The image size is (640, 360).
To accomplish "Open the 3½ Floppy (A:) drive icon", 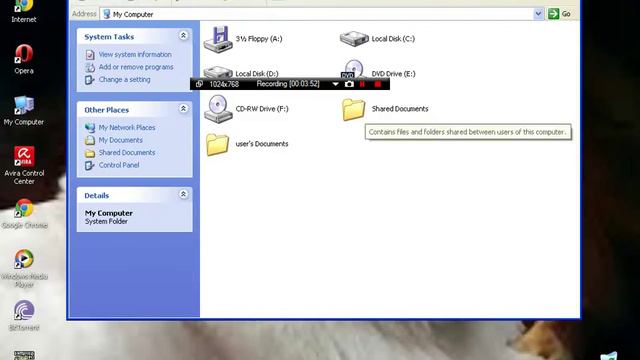I will (x=218, y=39).
